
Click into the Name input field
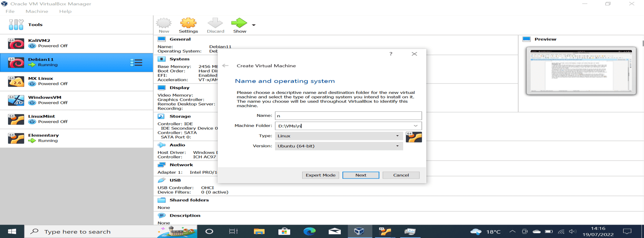[x=348, y=116]
